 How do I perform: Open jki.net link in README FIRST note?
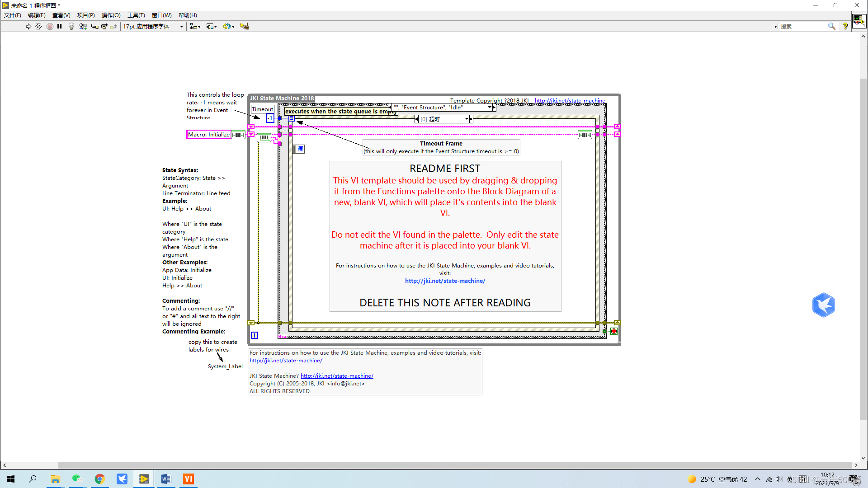coord(445,281)
